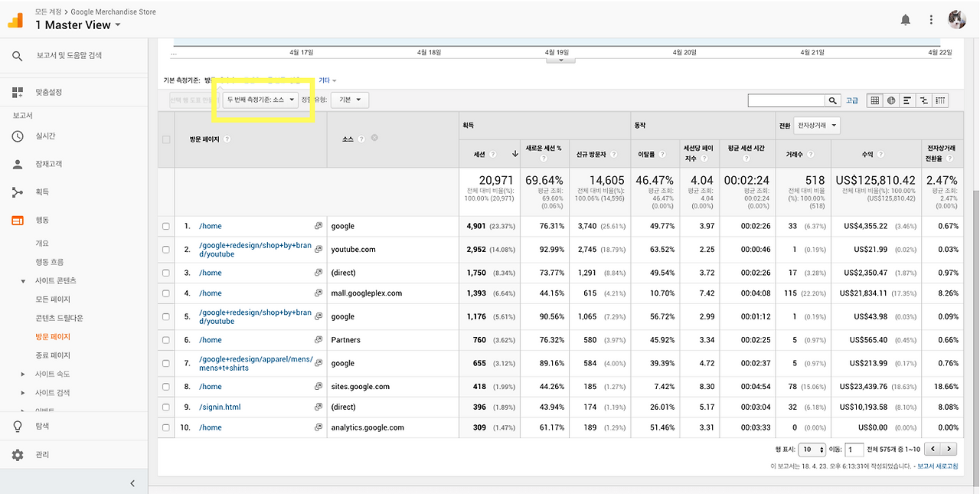Run table search with magnifier button
Screen dimensions: 980x494
[x=833, y=100]
